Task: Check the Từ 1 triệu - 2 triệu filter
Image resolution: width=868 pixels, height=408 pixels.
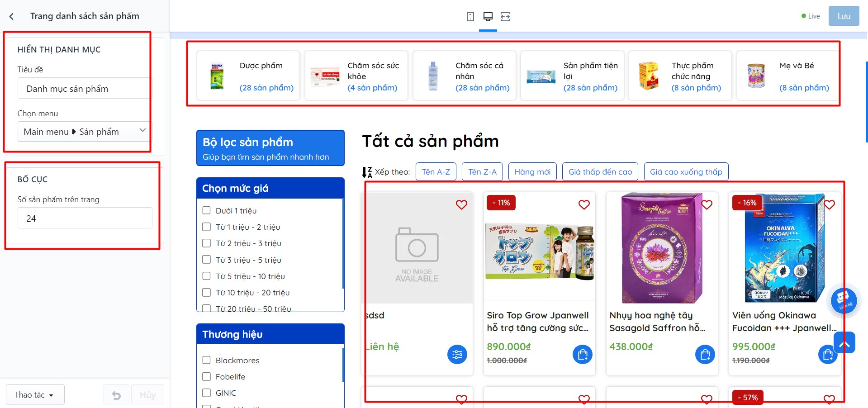Action: 207,227
